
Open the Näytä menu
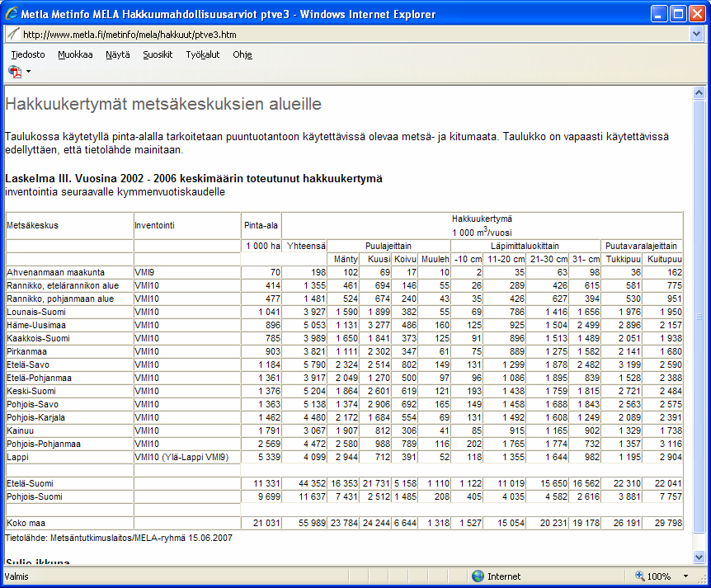pos(118,55)
